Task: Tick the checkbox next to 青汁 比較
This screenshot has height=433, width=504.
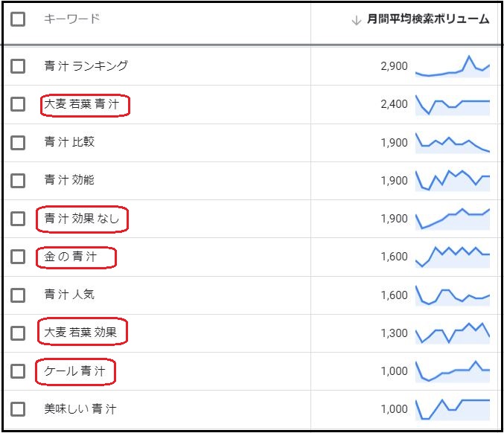Action: point(18,142)
